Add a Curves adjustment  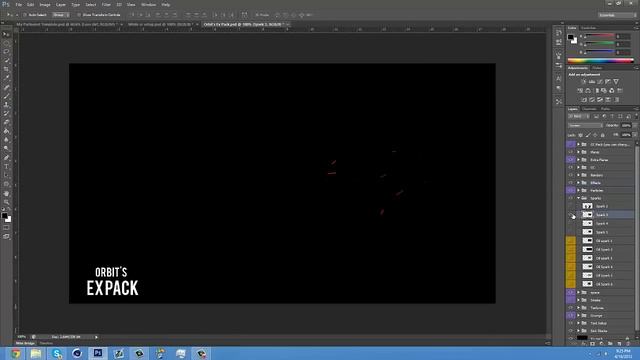(600, 82)
